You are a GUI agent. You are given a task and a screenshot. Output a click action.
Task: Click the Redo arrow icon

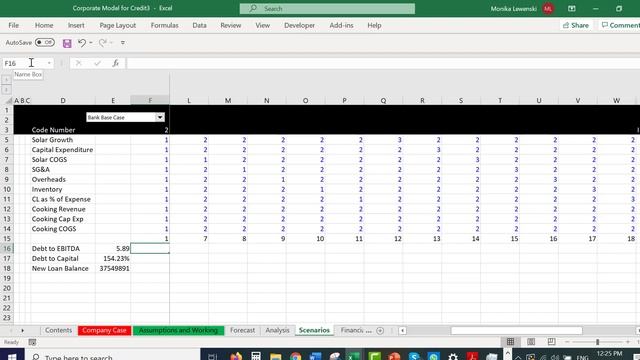tap(102, 42)
